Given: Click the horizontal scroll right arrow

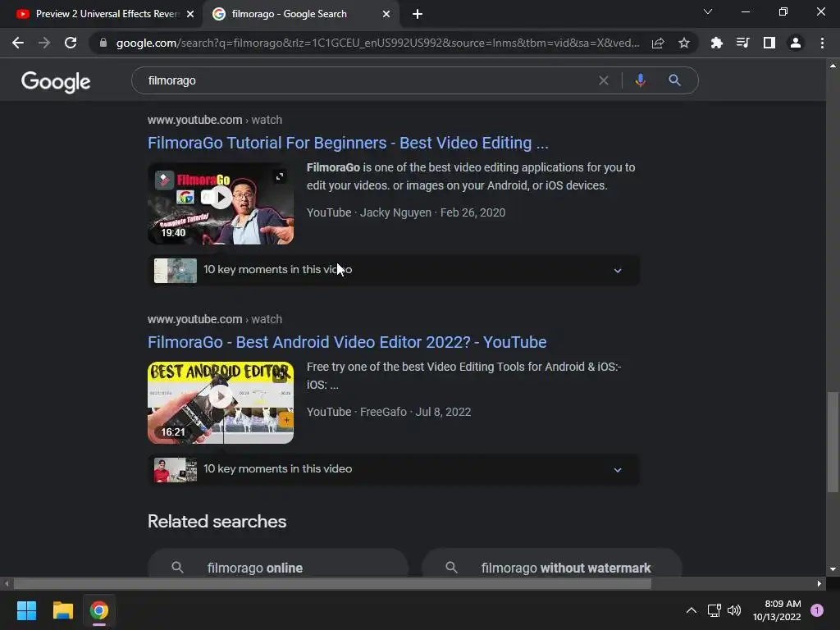Looking at the screenshot, I should pos(819,584).
